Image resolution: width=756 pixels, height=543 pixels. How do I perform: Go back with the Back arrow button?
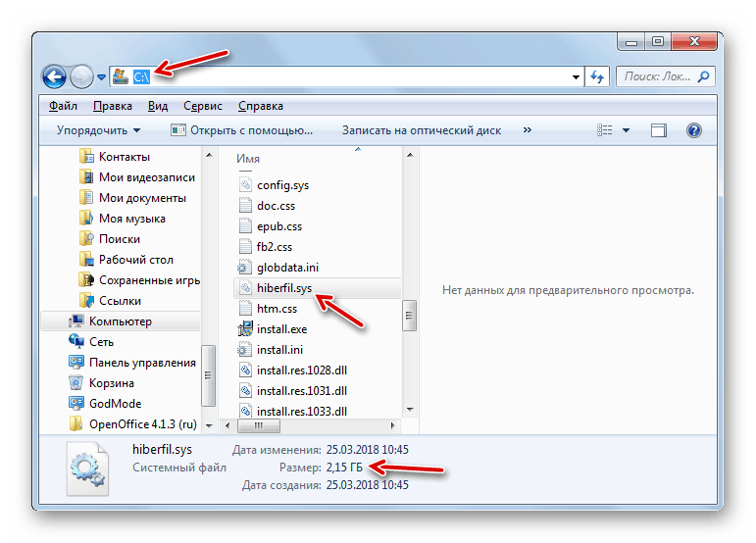(54, 77)
